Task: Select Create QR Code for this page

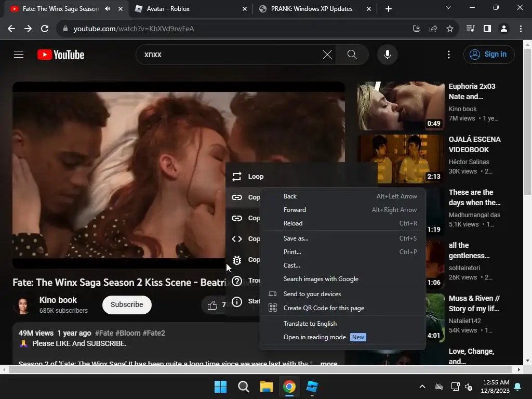Action: click(343, 308)
